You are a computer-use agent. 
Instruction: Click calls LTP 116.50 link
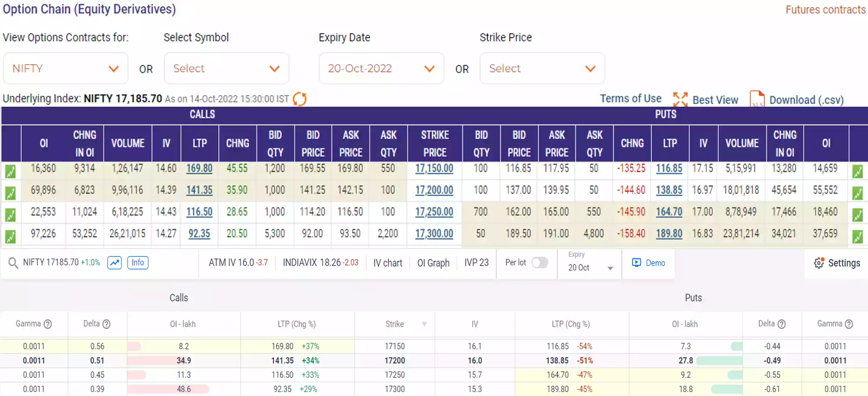pos(199,212)
